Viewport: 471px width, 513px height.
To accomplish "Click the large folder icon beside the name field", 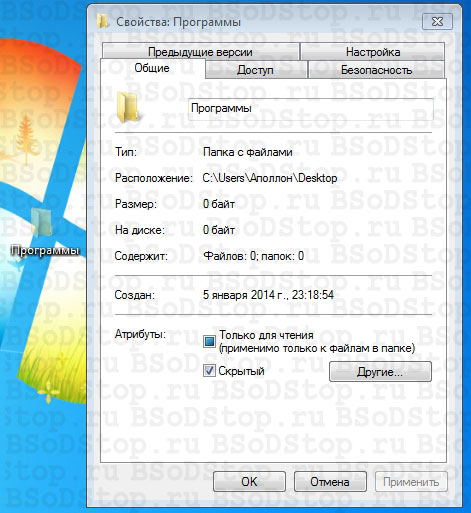I will [x=128, y=107].
